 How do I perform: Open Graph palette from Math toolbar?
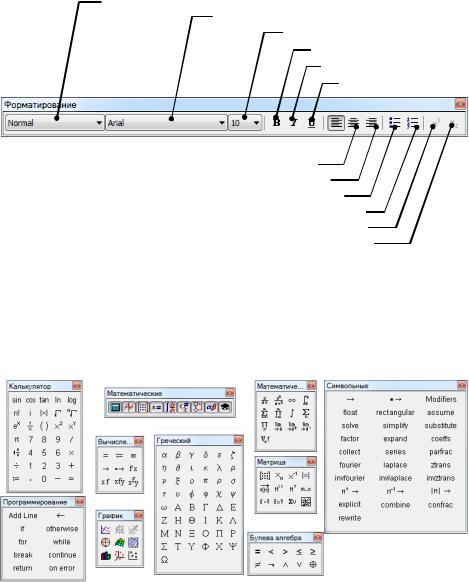(x=129, y=407)
